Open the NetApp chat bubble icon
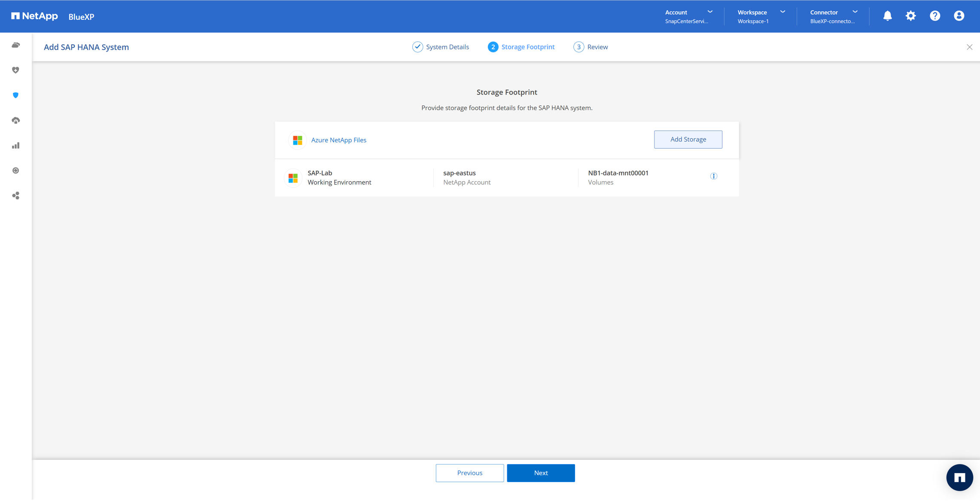 pyautogui.click(x=959, y=477)
